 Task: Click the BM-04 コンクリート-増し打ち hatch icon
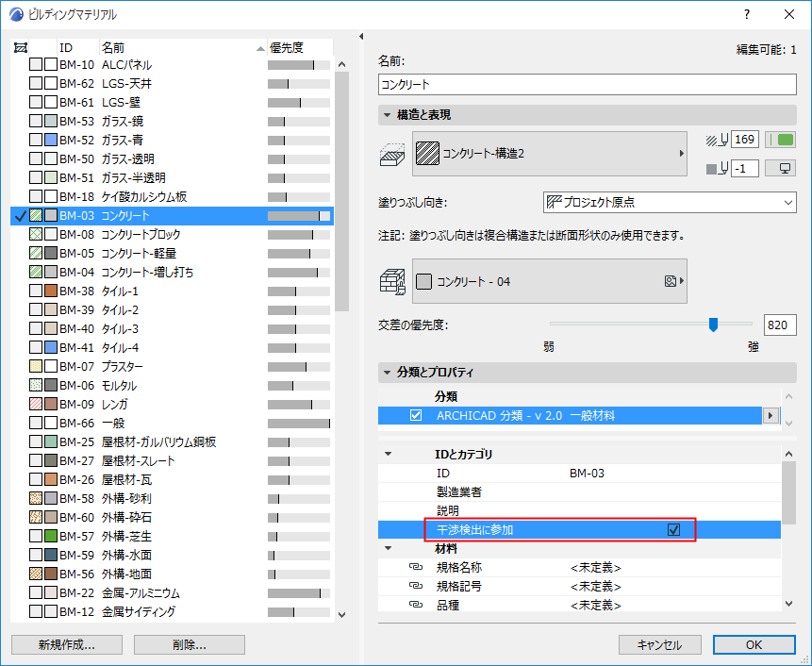click(36, 272)
